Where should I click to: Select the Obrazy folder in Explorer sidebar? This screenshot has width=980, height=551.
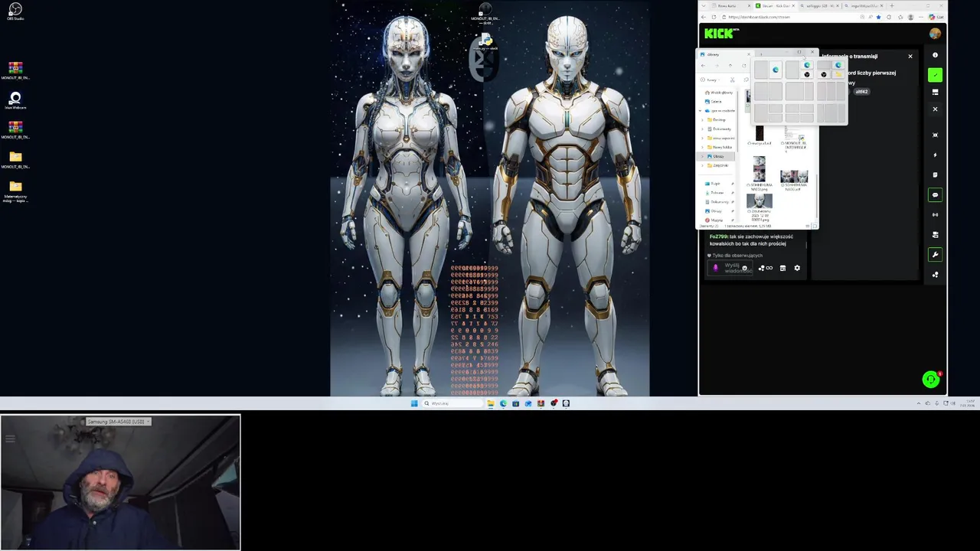717,156
